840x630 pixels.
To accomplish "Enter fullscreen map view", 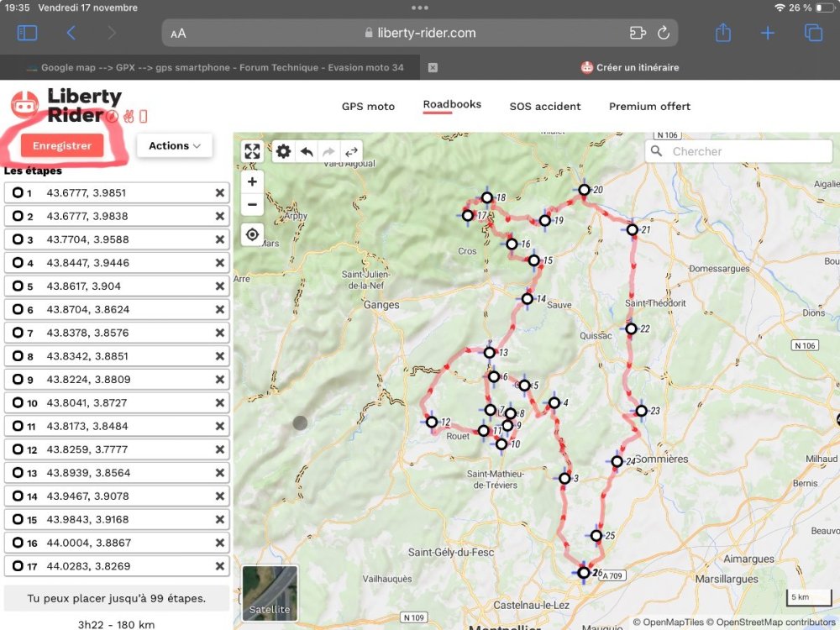I will click(x=252, y=151).
